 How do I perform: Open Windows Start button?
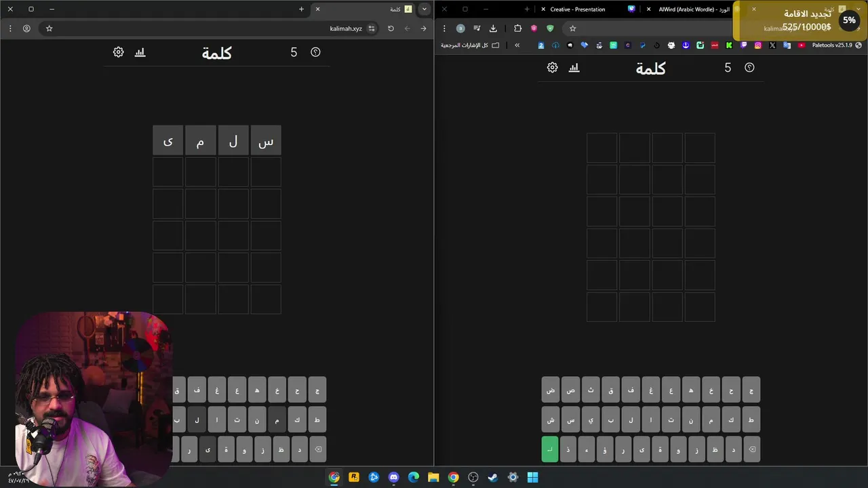tap(533, 477)
